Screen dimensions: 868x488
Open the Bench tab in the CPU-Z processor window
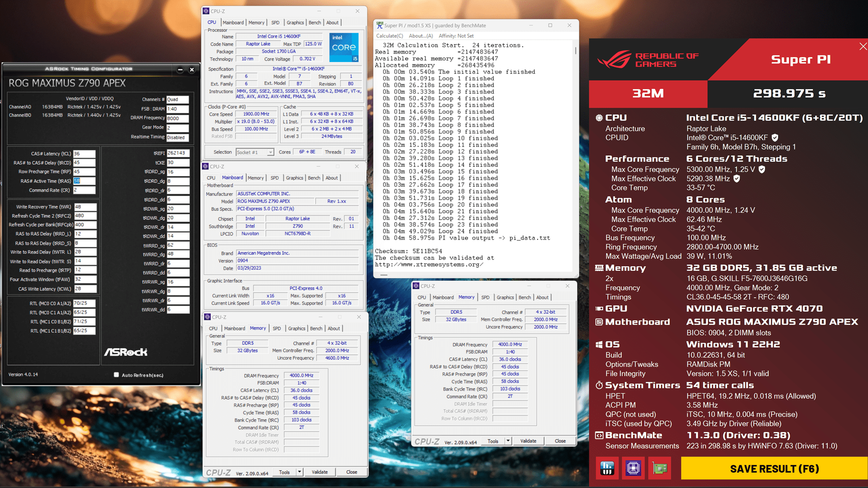point(315,23)
